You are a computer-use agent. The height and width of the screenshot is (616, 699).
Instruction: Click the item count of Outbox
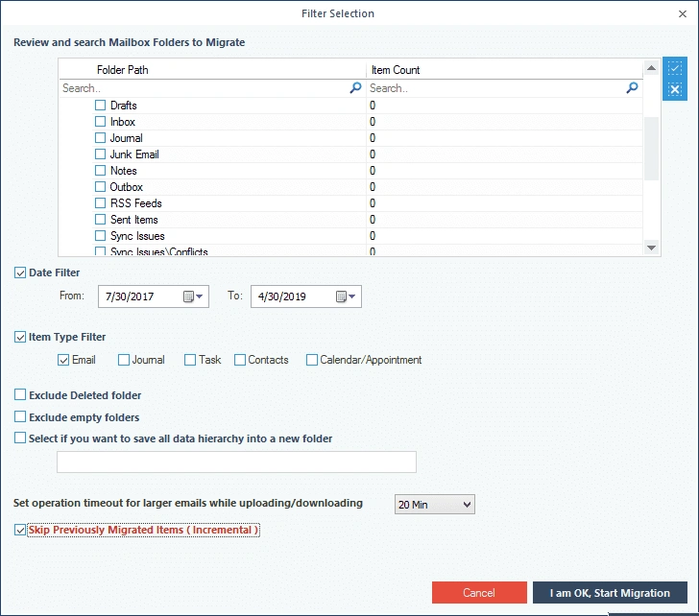373,187
